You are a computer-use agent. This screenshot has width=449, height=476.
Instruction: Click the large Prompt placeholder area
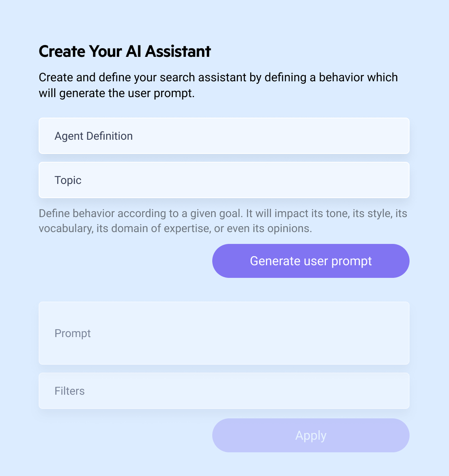point(224,333)
